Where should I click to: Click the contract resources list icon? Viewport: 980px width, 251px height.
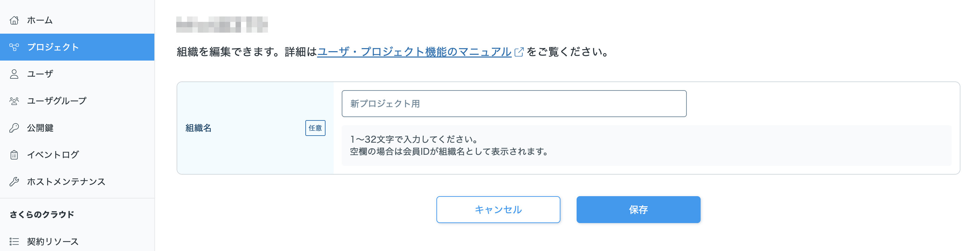(x=14, y=242)
